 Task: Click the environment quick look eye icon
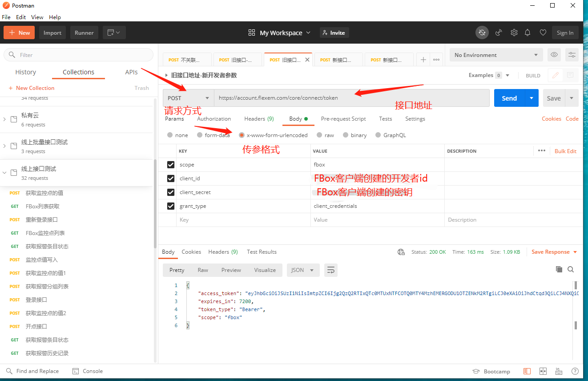[x=554, y=55]
